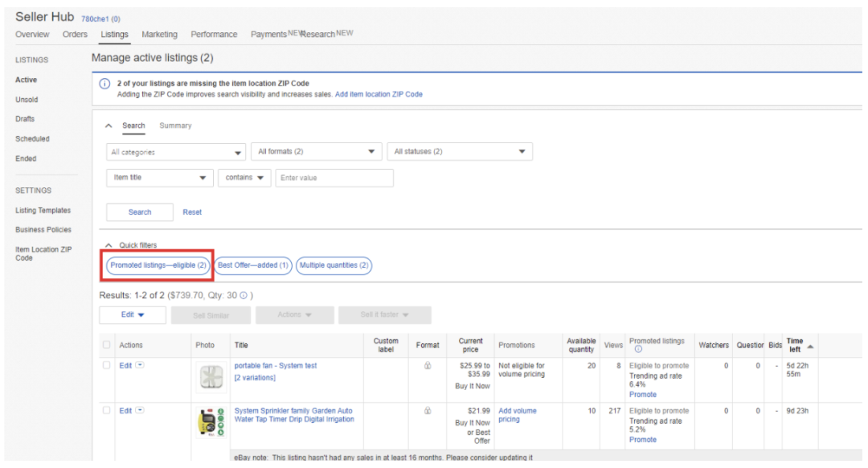Open the Performance tab
Screen dimensions: 868x468
[x=214, y=35]
